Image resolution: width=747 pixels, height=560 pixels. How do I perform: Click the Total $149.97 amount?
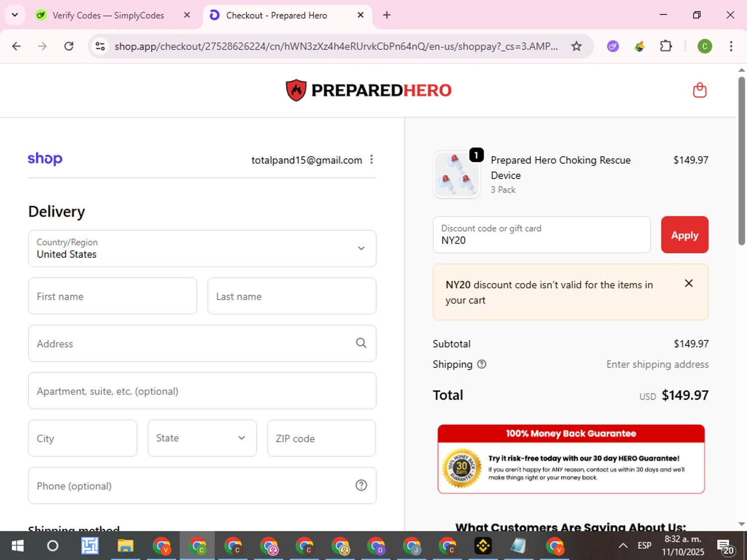pyautogui.click(x=685, y=395)
